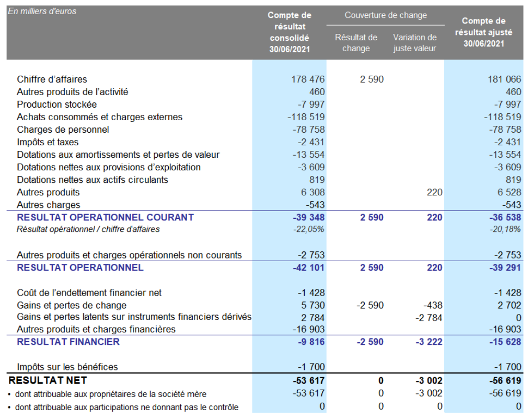Click the 'Couverture de change' header

[x=385, y=15]
